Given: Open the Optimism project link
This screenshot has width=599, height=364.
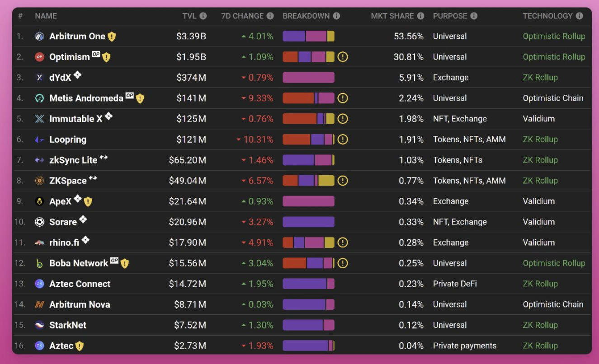Looking at the screenshot, I should click(70, 57).
